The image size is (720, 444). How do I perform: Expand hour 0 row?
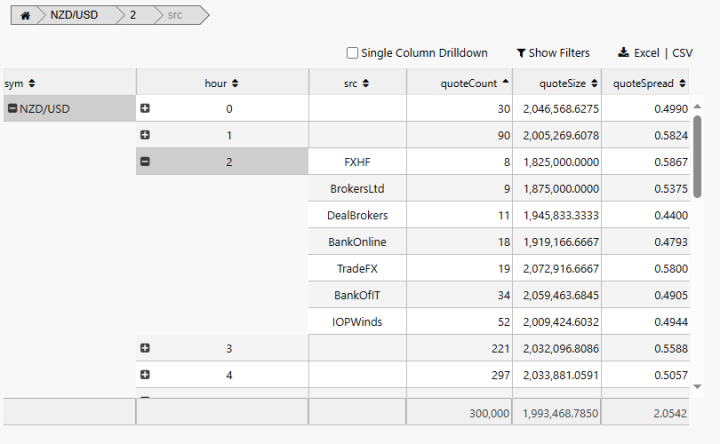(145, 109)
